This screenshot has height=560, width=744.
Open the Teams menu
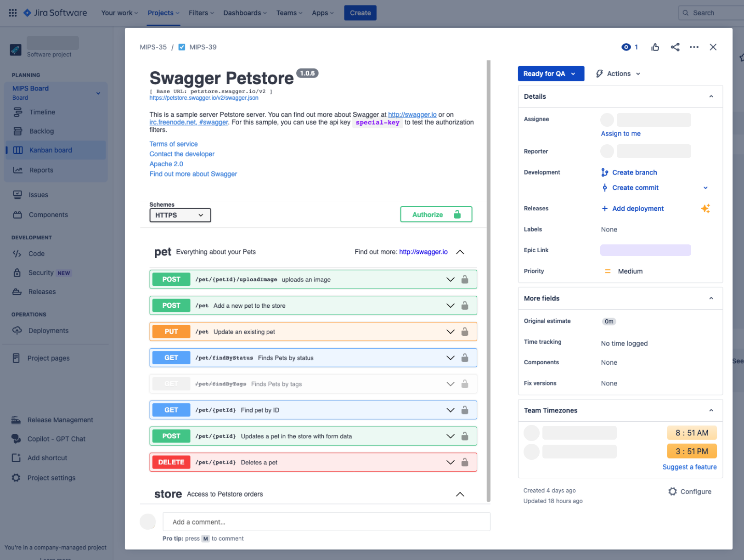point(289,13)
